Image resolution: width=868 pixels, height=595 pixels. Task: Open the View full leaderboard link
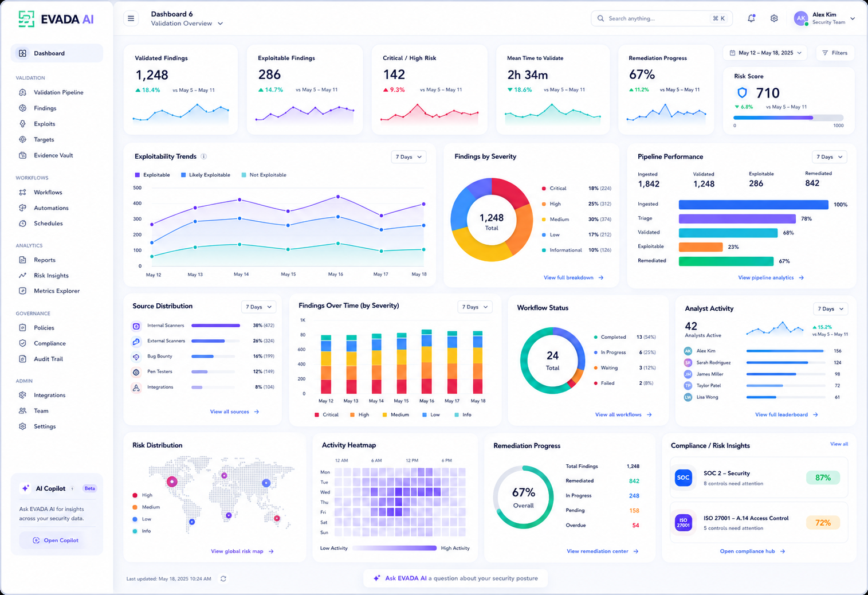786,414
